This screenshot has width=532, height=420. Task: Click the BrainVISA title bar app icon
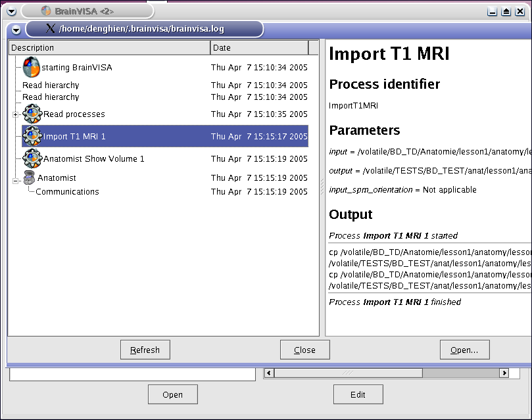45,11
